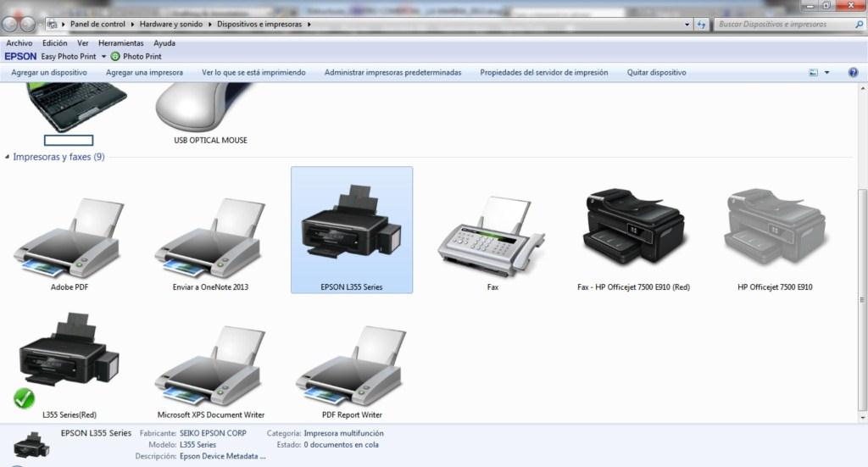Select the PDF Report Writer printer
Viewport: 868px width, 467px height.
(x=352, y=366)
